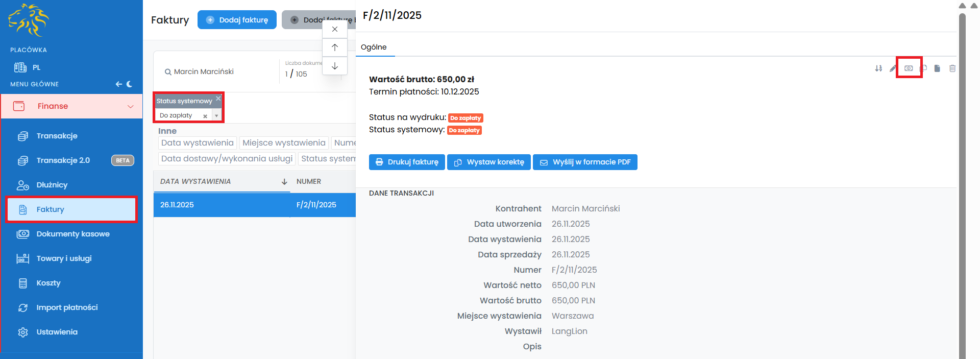Open Dokumenty kasowe in the sidebar
Screen dimensions: 980x359
pos(73,234)
